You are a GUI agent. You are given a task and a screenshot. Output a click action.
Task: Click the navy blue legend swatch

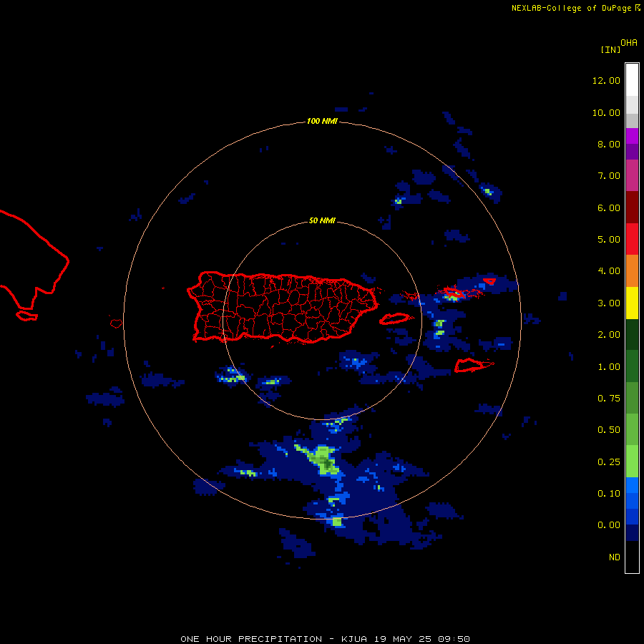coord(632,533)
